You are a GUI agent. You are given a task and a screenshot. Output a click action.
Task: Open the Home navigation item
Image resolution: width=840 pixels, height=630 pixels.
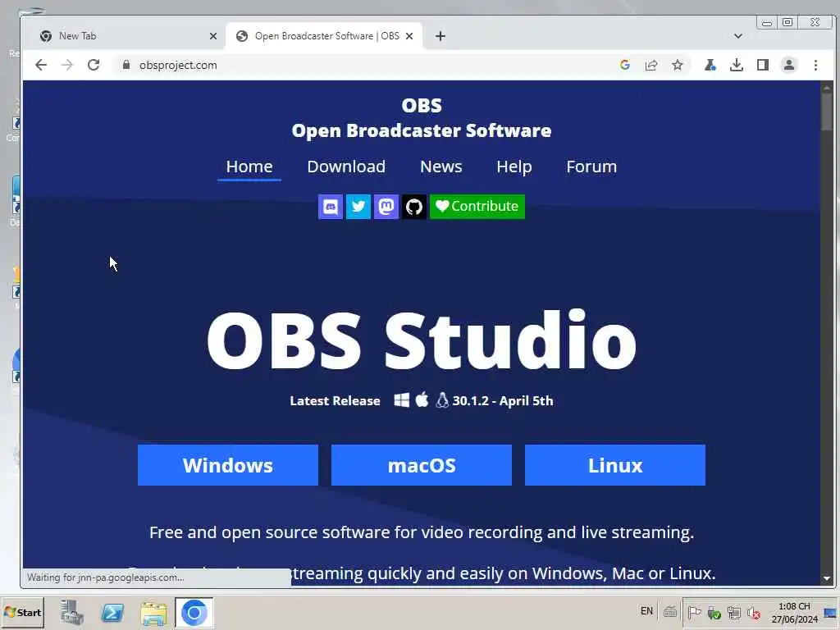[x=249, y=167]
